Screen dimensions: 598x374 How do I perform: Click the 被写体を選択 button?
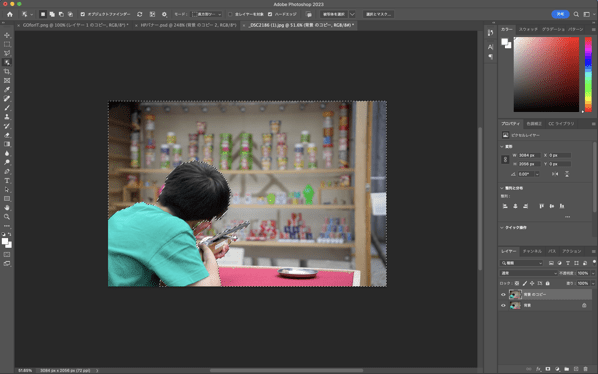pyautogui.click(x=334, y=14)
